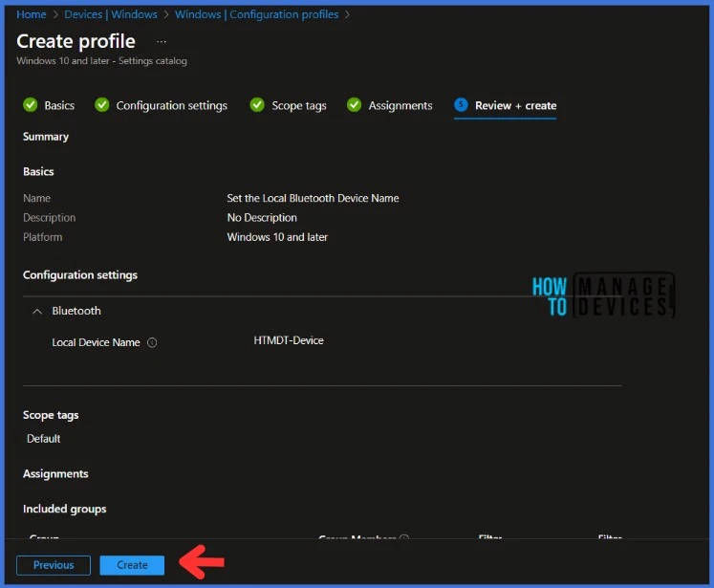
Task: Collapse the Bluetooth settings section
Action: [37, 312]
